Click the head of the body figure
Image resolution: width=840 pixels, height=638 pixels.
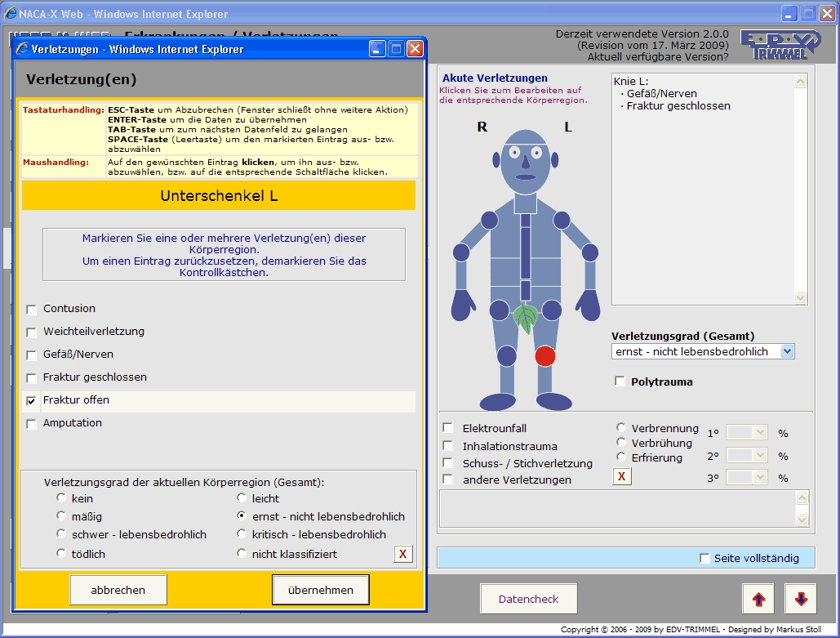tap(526, 162)
